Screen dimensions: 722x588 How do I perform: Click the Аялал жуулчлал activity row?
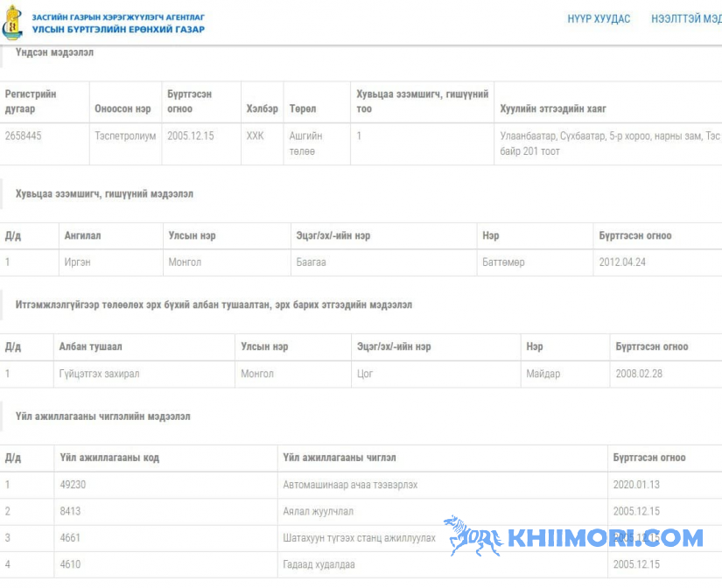click(x=319, y=512)
